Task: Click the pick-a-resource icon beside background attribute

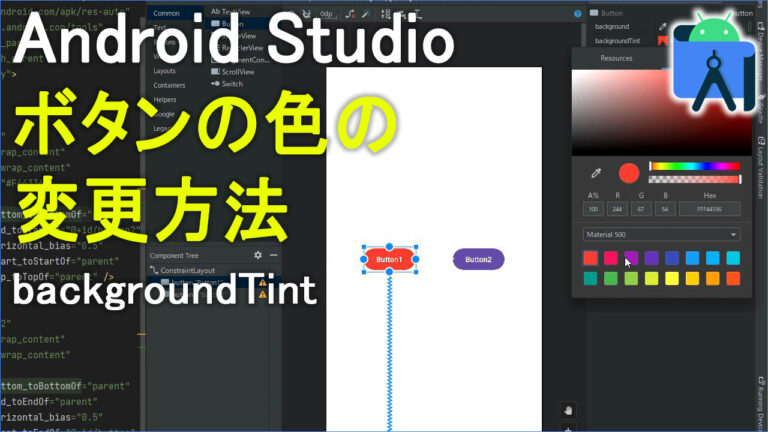Action: (x=662, y=26)
